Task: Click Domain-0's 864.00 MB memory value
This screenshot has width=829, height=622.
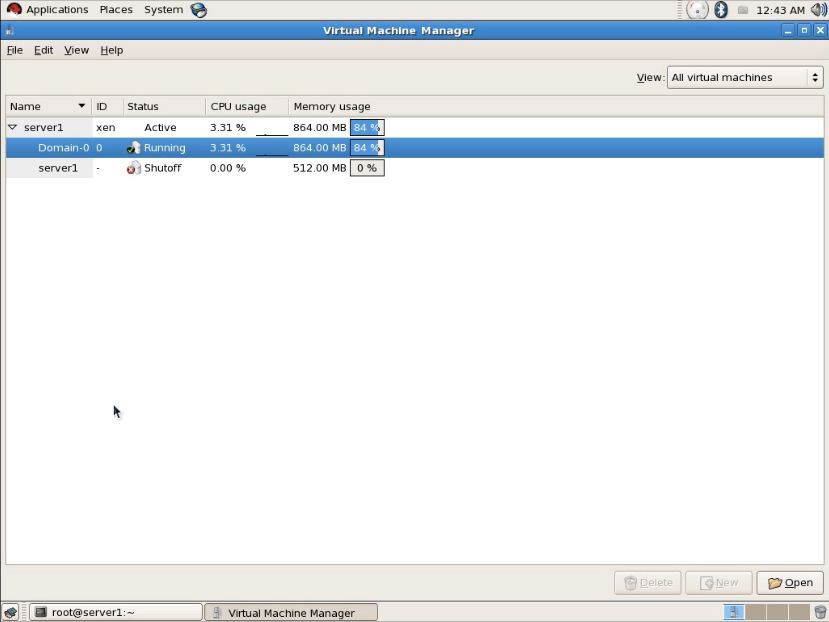Action: point(319,148)
